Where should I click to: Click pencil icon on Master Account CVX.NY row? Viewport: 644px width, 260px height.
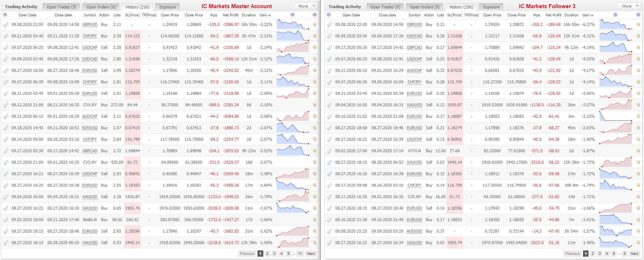coord(6,105)
